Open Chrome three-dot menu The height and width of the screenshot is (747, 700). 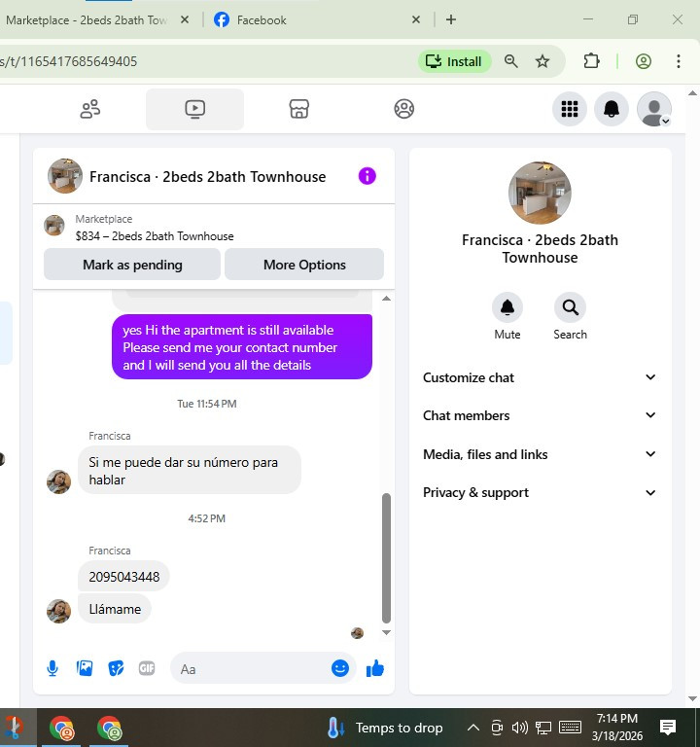678,61
